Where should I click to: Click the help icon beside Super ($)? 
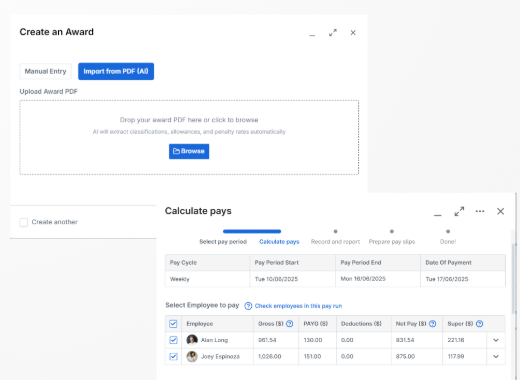[x=479, y=324]
